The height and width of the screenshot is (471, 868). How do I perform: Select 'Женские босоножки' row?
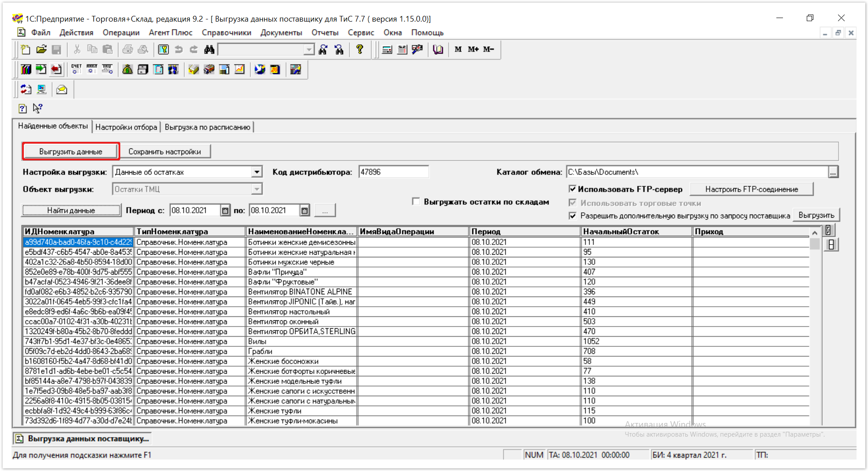point(416,361)
